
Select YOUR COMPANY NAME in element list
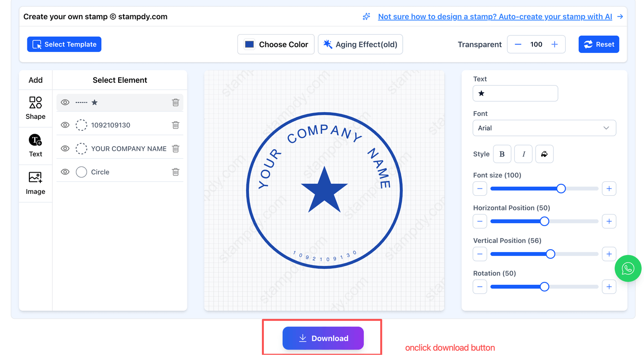128,149
